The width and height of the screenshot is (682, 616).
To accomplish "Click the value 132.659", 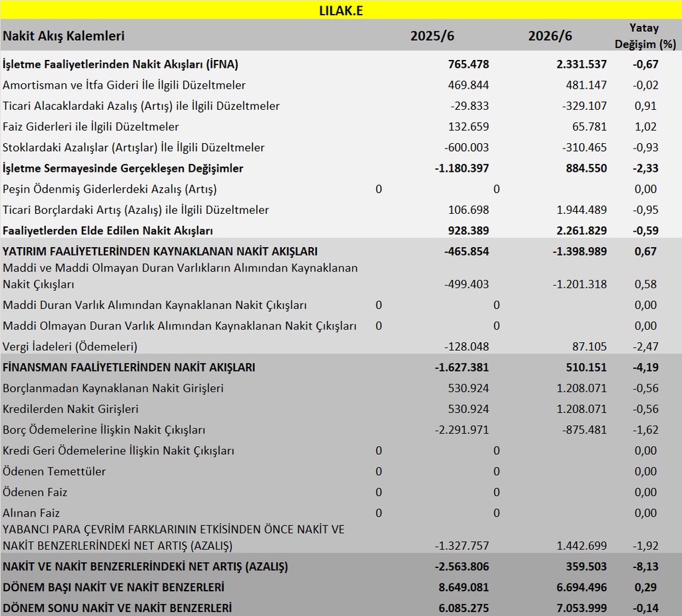I will tap(468, 127).
